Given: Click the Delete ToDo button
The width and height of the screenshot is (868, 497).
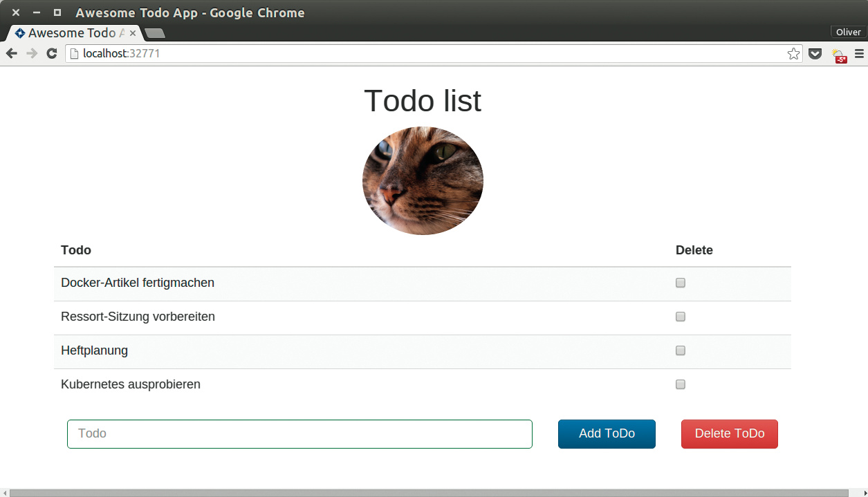Looking at the screenshot, I should pyautogui.click(x=730, y=434).
